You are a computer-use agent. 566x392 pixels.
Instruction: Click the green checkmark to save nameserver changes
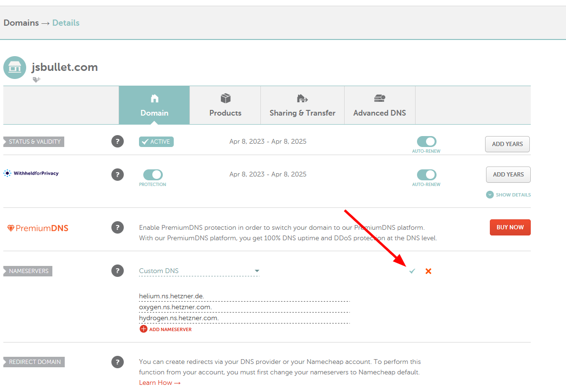pos(411,271)
